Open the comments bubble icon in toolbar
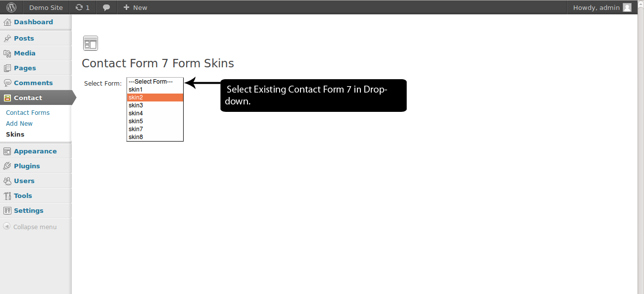The width and height of the screenshot is (644, 294). (x=106, y=7)
